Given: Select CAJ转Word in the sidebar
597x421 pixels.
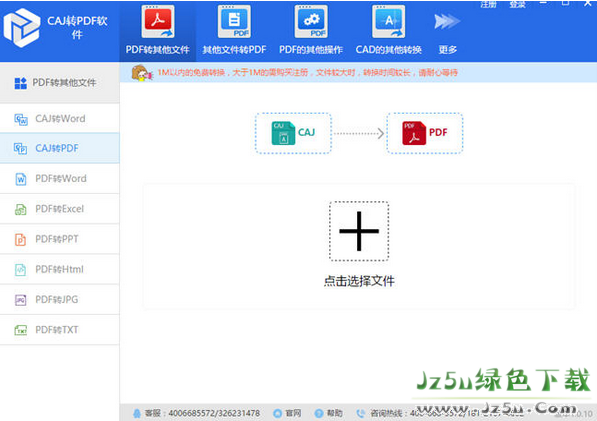Looking at the screenshot, I should (60, 118).
